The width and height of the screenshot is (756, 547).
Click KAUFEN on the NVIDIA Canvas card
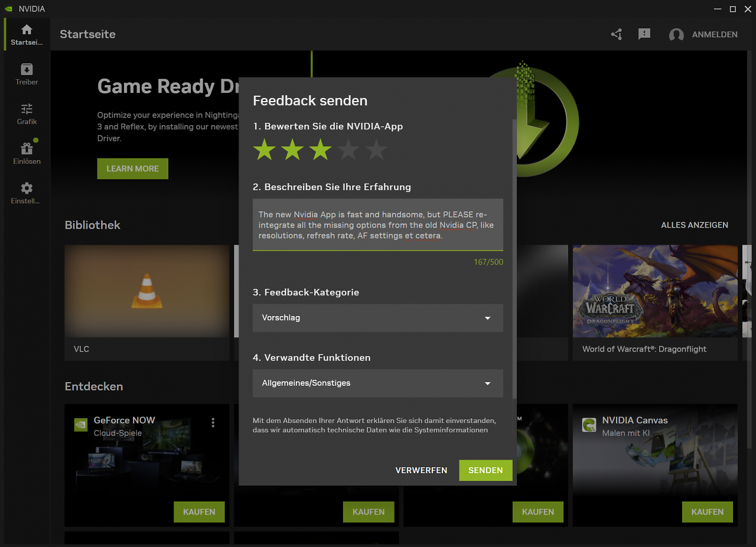pos(708,512)
